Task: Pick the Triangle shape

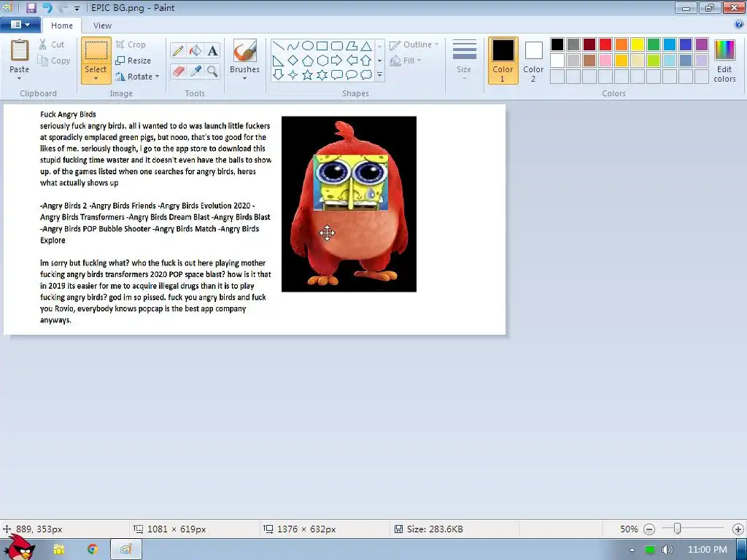Action: (366, 46)
